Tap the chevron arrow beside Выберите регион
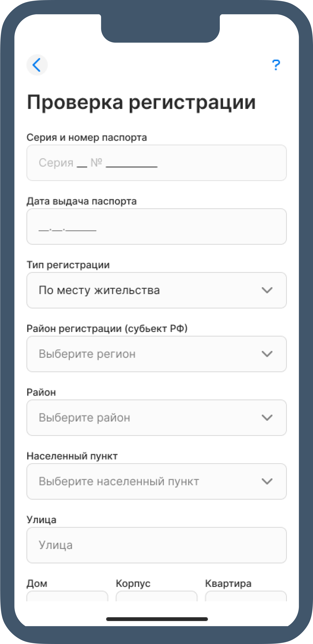 pyautogui.click(x=267, y=354)
